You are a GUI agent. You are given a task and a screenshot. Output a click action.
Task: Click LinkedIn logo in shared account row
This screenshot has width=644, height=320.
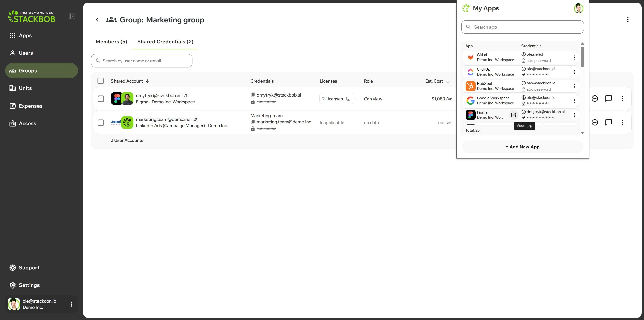pos(116,122)
